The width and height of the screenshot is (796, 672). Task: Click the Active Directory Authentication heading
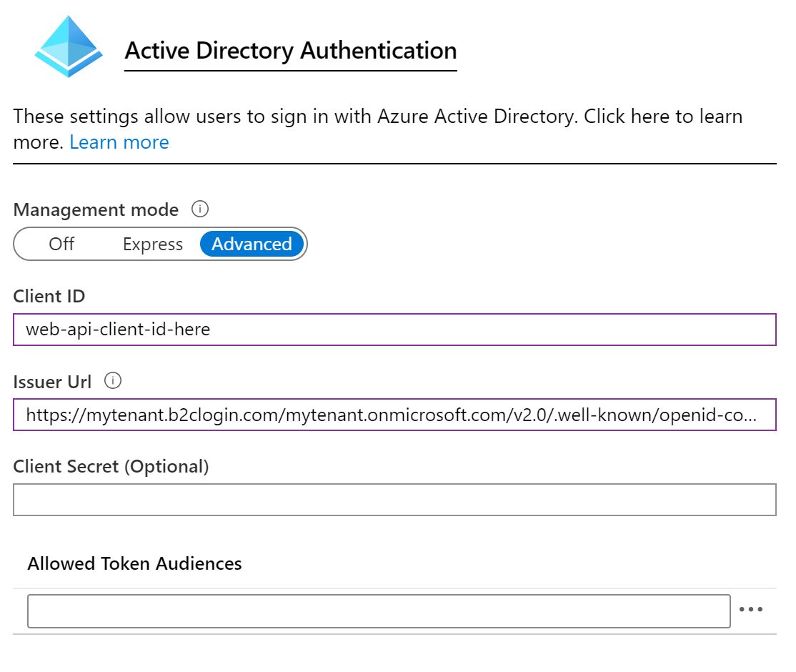tap(290, 51)
